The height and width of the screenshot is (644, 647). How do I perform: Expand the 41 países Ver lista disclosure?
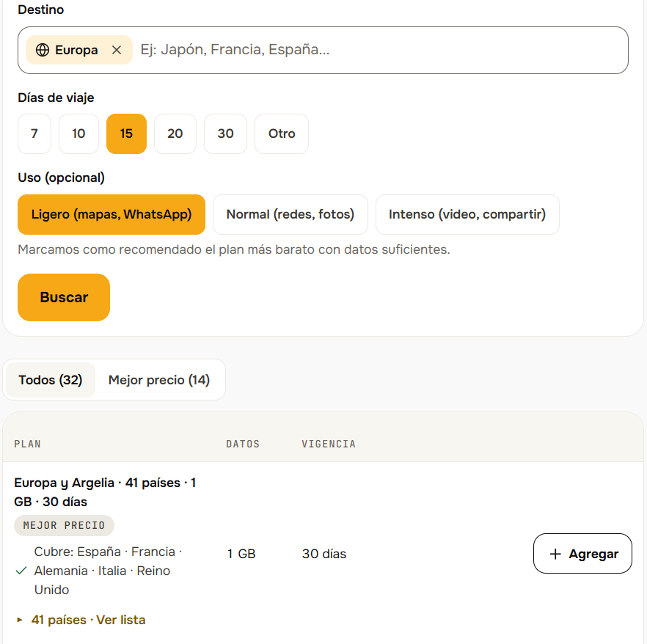point(81,620)
